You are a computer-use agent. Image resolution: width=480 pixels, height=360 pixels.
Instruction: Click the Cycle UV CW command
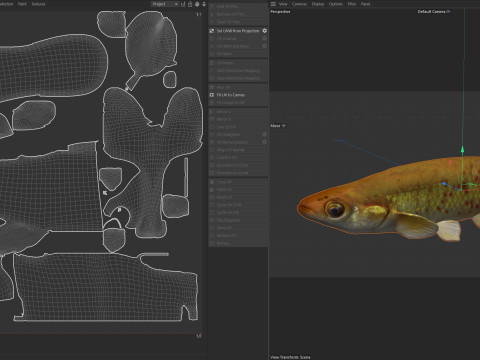pos(238,212)
